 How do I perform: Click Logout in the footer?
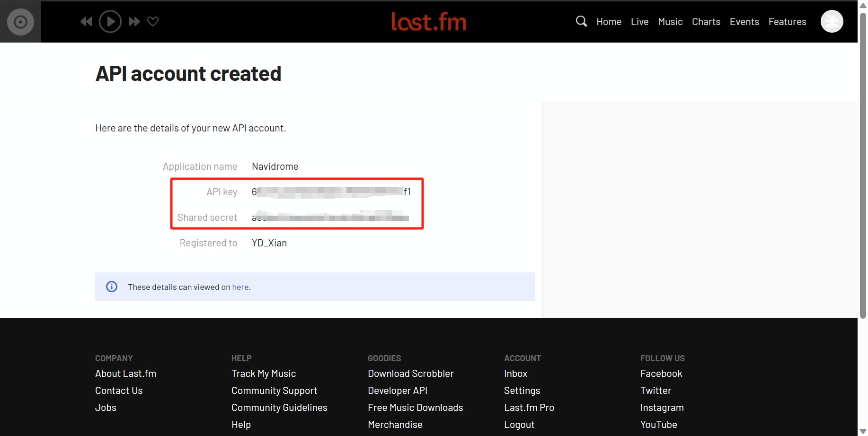coord(519,425)
